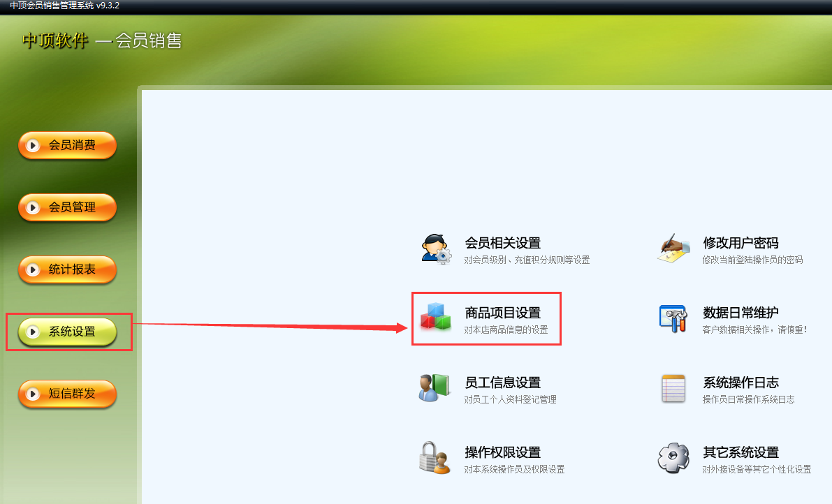Open the 员工信息设置 employee icon
The image size is (832, 504).
[434, 387]
